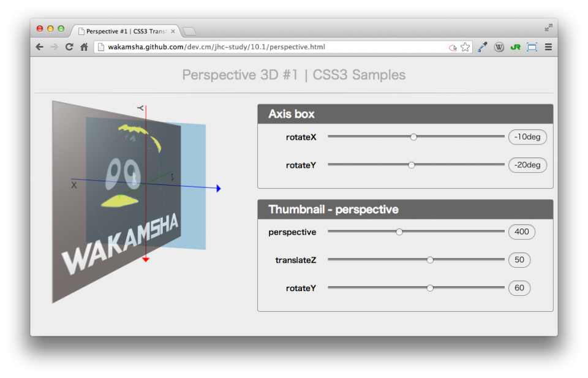The height and width of the screenshot is (378, 588).
Task: Open the JR extension in the toolbar
Action: 515,47
